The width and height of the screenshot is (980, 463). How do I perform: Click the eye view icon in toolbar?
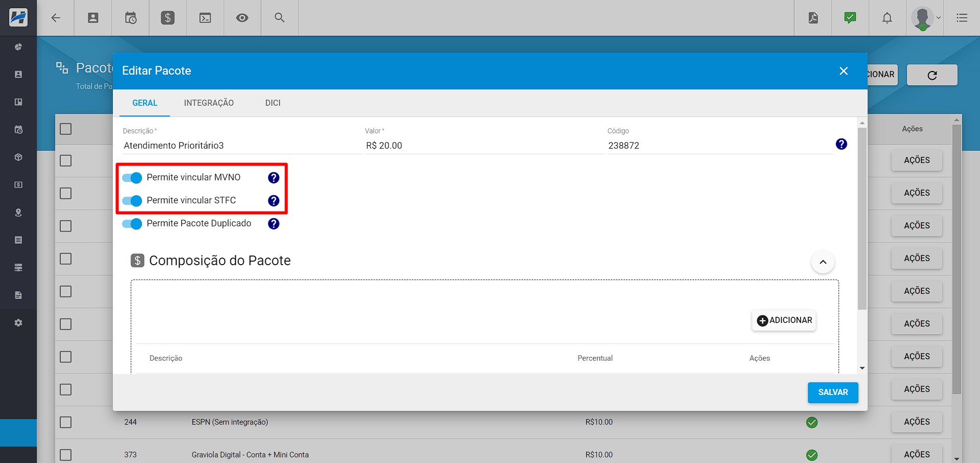tap(242, 18)
